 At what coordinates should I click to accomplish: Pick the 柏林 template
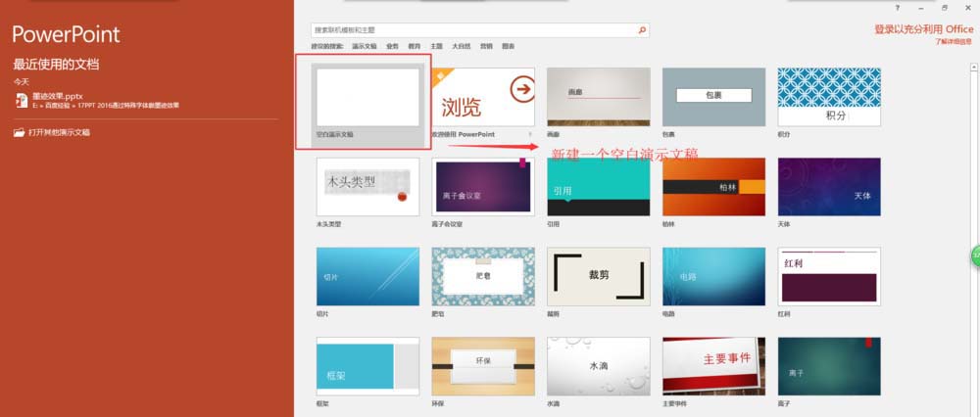[713, 187]
